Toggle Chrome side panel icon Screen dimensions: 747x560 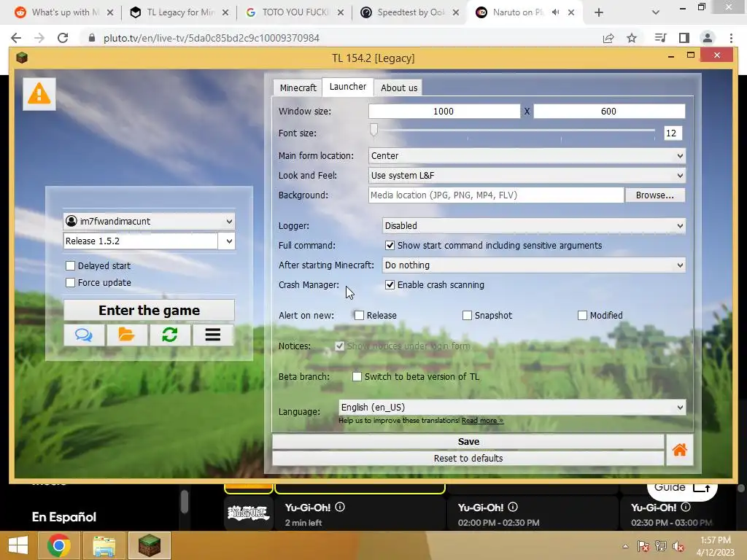(x=684, y=38)
